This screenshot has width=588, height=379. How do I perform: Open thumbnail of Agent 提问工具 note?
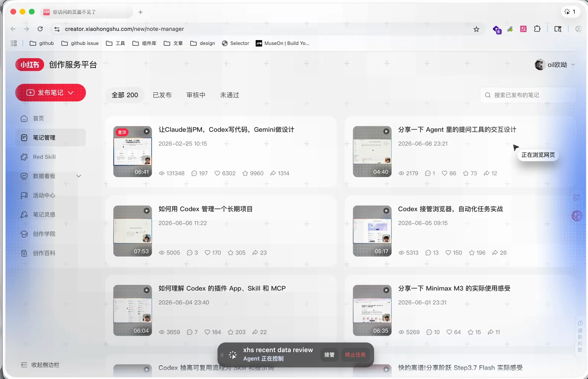372,152
